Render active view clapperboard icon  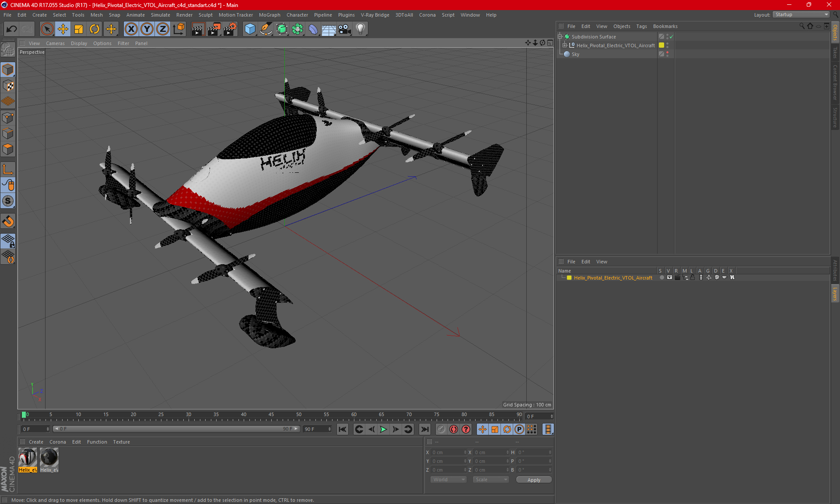pyautogui.click(x=198, y=29)
